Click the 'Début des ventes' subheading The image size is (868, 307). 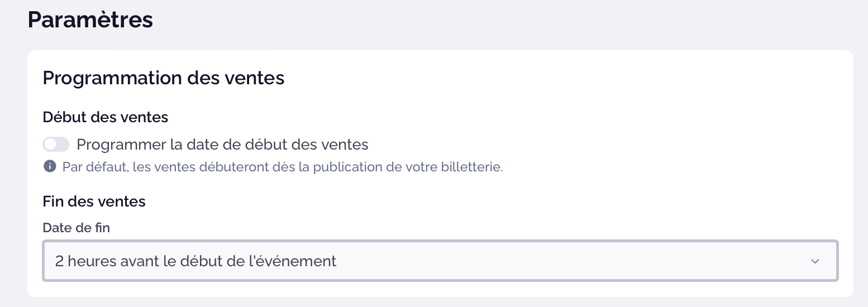[x=106, y=117]
